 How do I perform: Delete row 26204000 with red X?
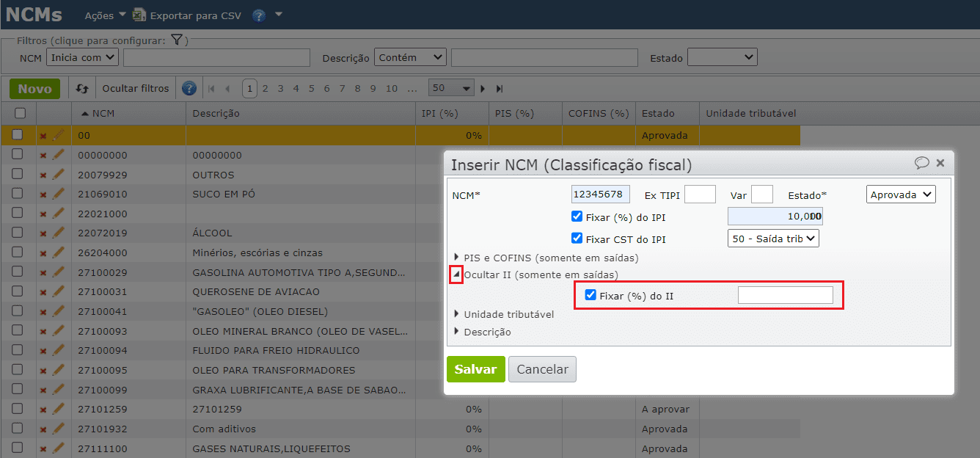(43, 253)
